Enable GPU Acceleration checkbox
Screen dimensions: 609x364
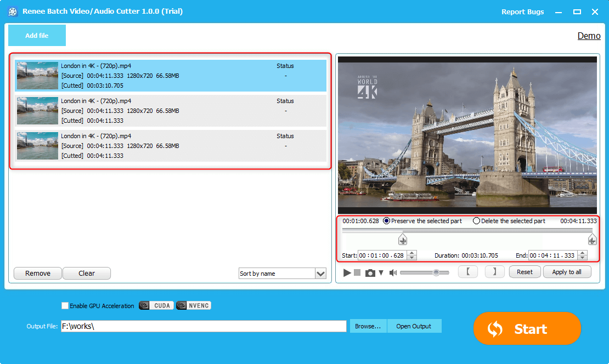[65, 306]
